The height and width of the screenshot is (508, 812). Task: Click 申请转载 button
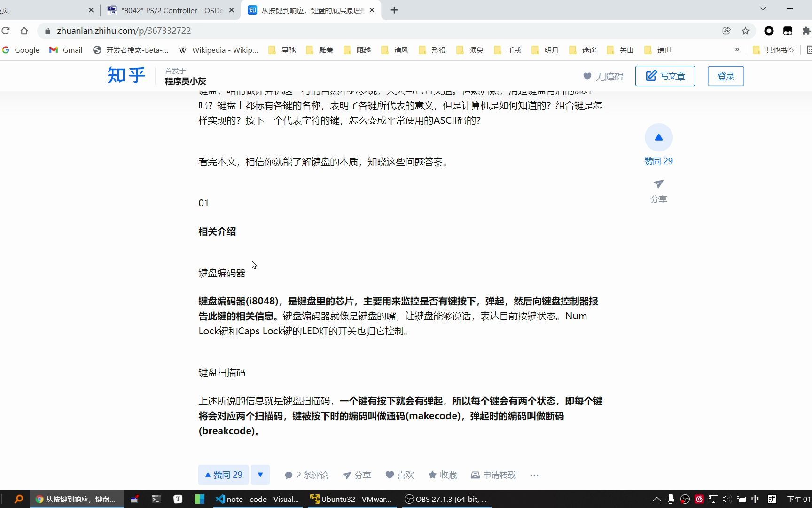tap(493, 475)
